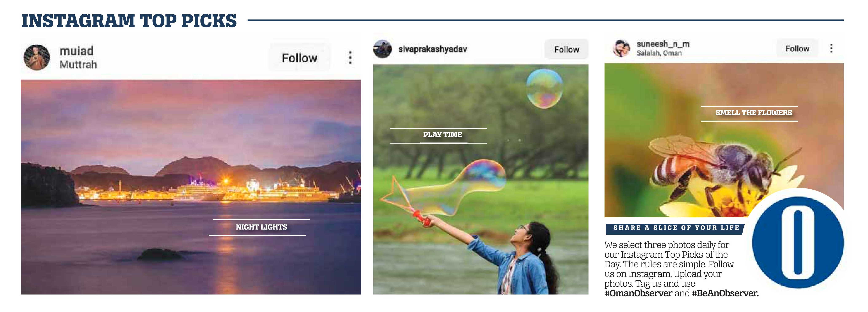Follow muiad's account
This screenshot has height=312, width=868.
pos(299,58)
